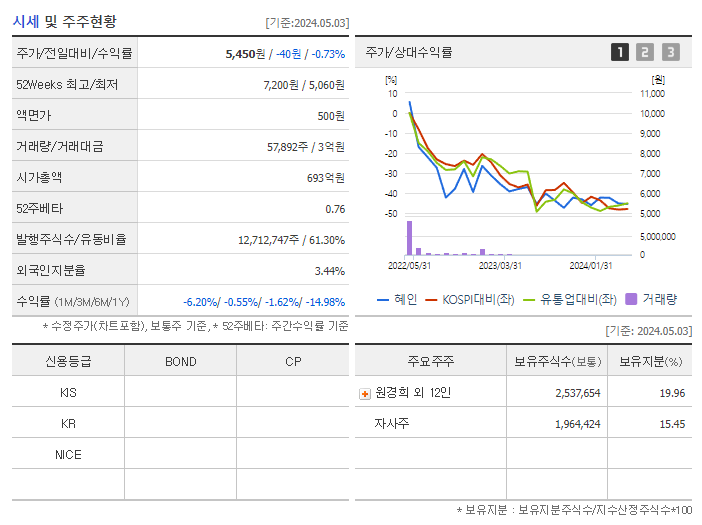The image size is (702, 525).
Task: Click the 거래량 purple legend swatch
Action: (x=631, y=299)
